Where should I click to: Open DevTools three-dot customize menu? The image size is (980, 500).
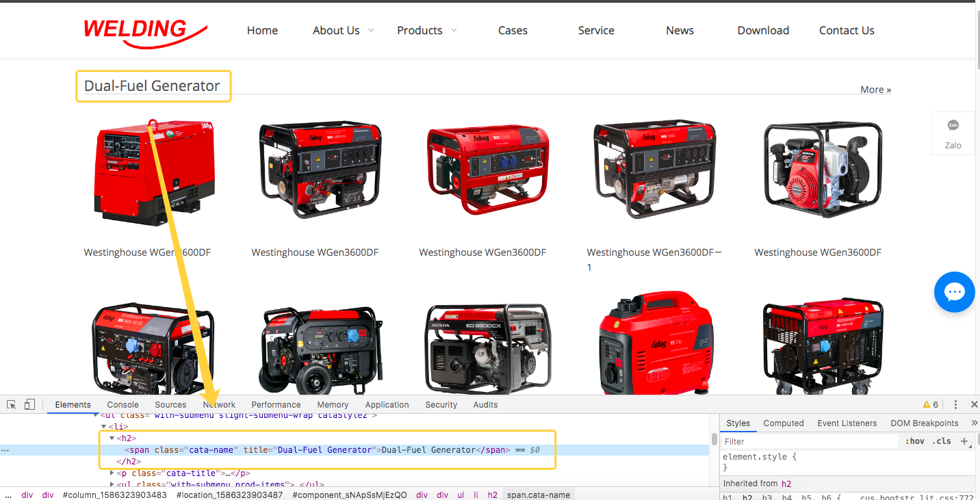(x=955, y=404)
